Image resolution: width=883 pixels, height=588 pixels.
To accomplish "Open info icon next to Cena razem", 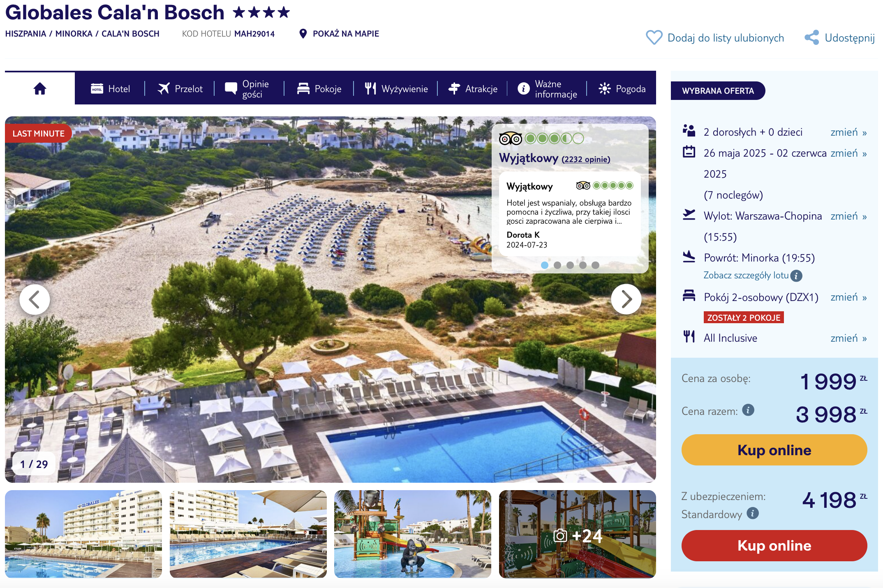I will coord(748,410).
